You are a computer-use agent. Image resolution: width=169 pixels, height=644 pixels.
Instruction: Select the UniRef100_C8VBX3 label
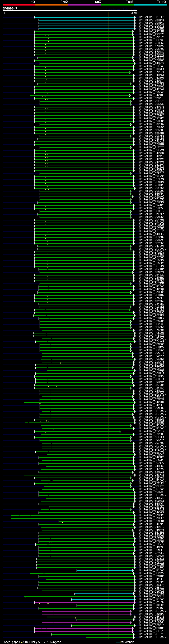tap(152, 324)
